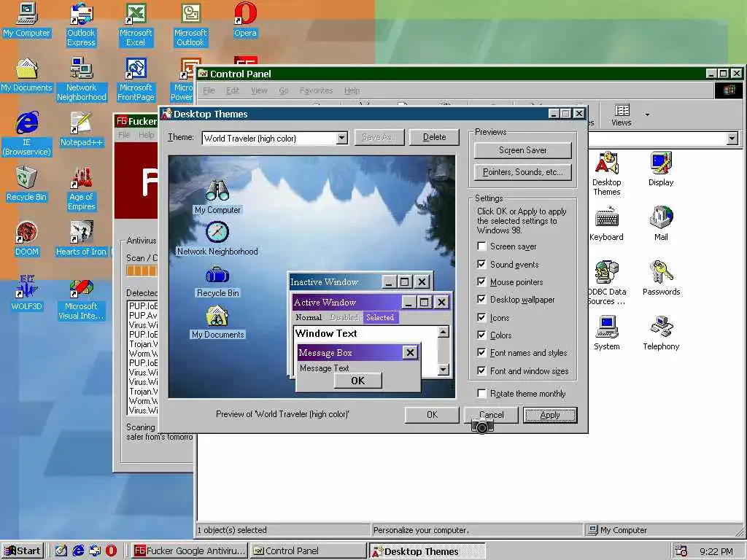
Task: Launch the Hearts of Iron shortcut
Action: point(82,239)
